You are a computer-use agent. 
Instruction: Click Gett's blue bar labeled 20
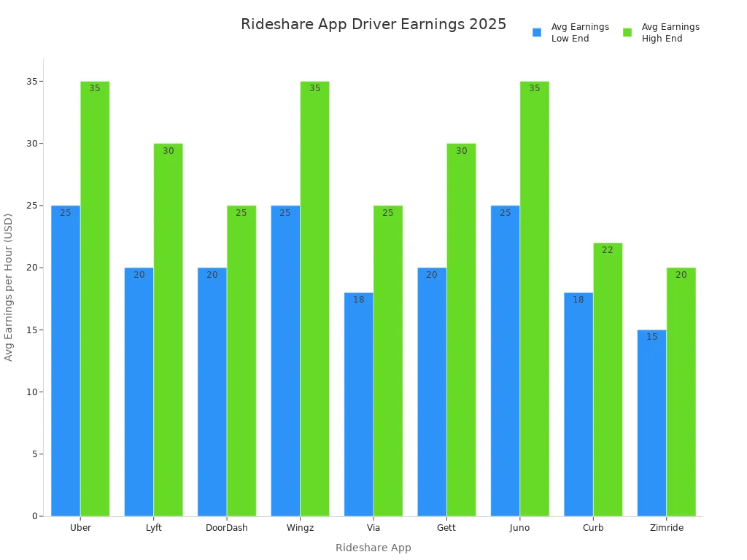click(432, 392)
